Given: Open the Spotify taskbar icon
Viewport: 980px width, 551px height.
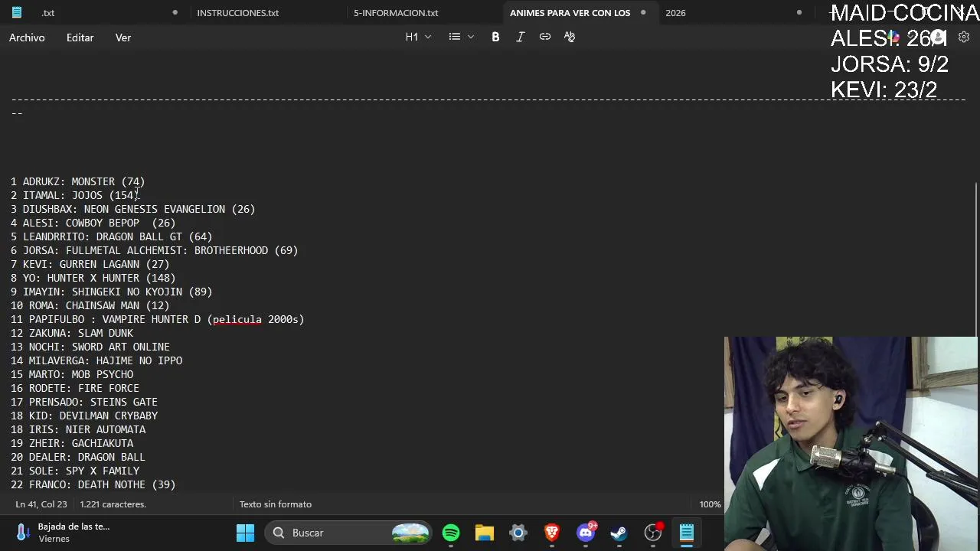Looking at the screenshot, I should coord(451,533).
